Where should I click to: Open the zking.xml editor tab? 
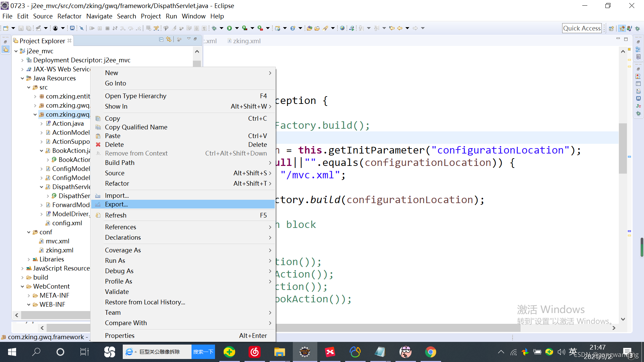tap(247, 41)
